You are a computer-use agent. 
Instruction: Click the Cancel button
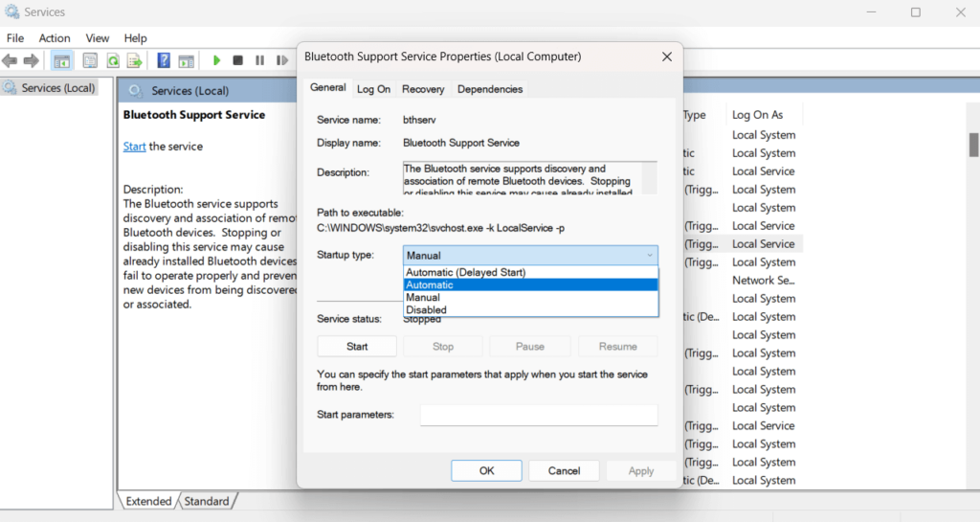click(x=564, y=470)
